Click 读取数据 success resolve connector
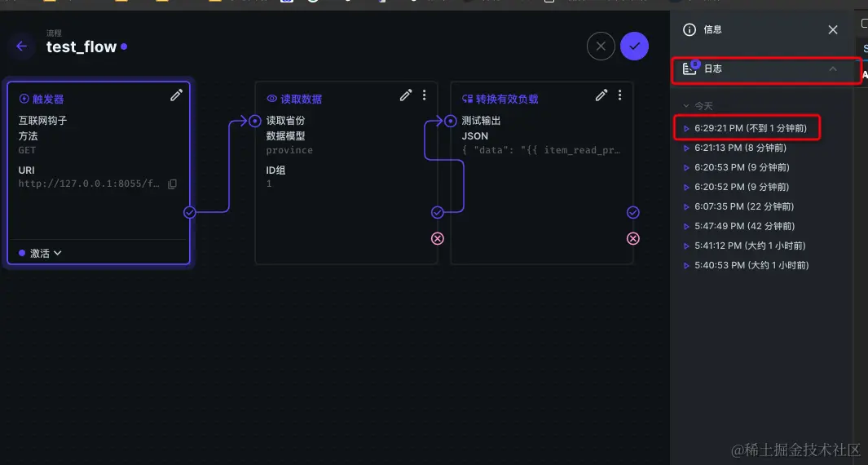The image size is (868, 465). click(438, 212)
